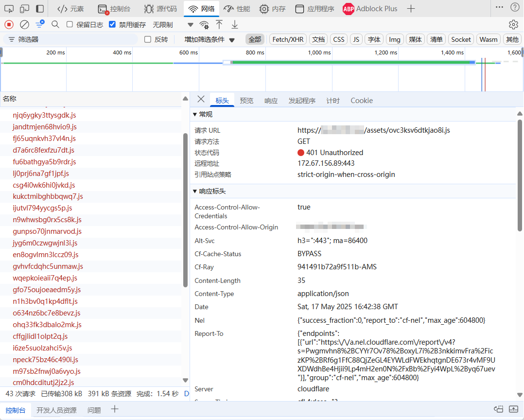The width and height of the screenshot is (524, 420).
Task: Open network settings gear icon
Action: pos(513,25)
